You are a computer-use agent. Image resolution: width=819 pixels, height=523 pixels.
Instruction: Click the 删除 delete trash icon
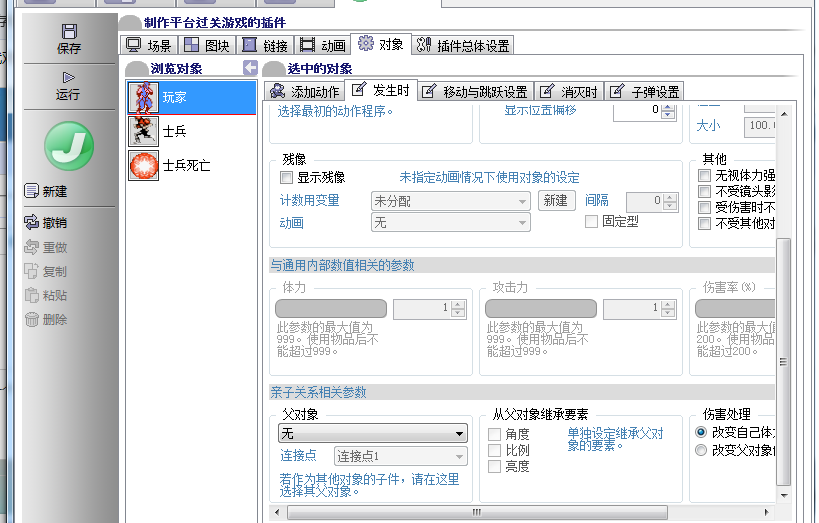pyautogui.click(x=31, y=319)
